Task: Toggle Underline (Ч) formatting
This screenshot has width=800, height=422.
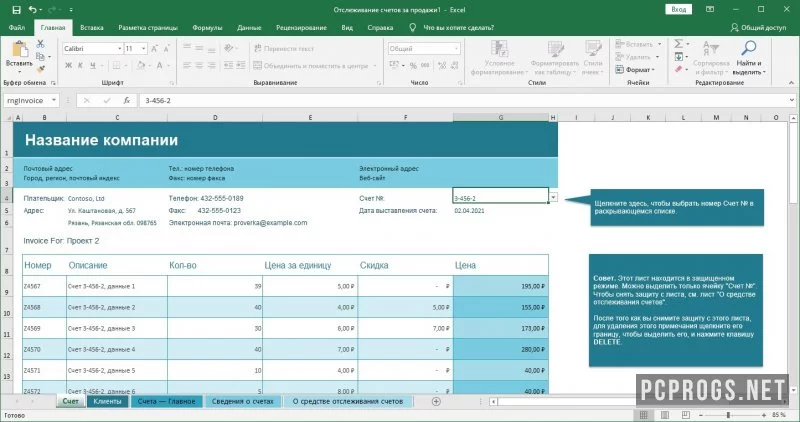Action: (93, 65)
